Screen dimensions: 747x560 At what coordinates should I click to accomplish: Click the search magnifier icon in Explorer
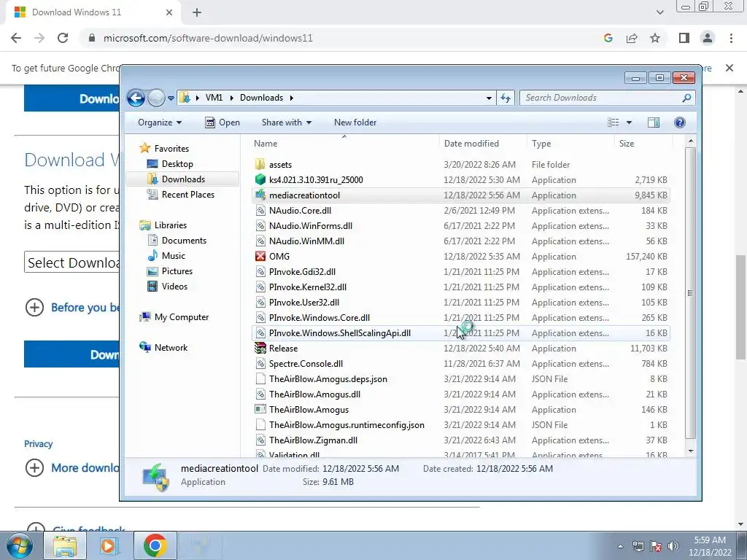(x=686, y=98)
